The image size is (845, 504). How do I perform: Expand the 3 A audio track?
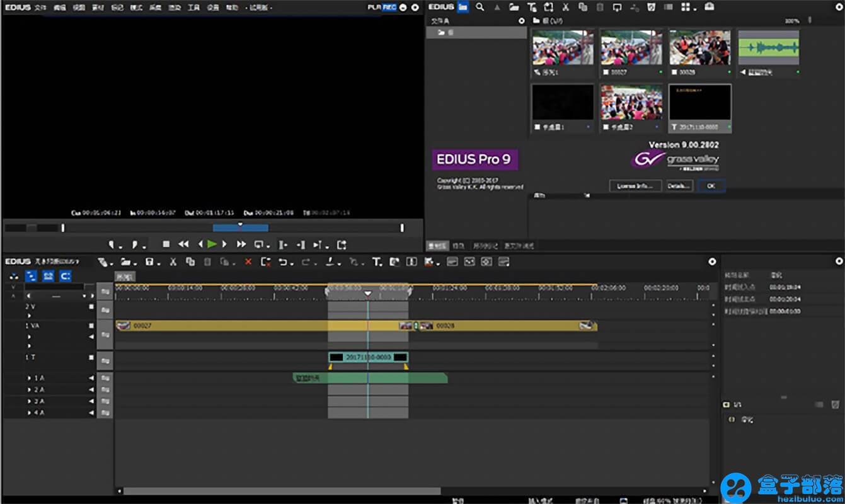point(29,401)
